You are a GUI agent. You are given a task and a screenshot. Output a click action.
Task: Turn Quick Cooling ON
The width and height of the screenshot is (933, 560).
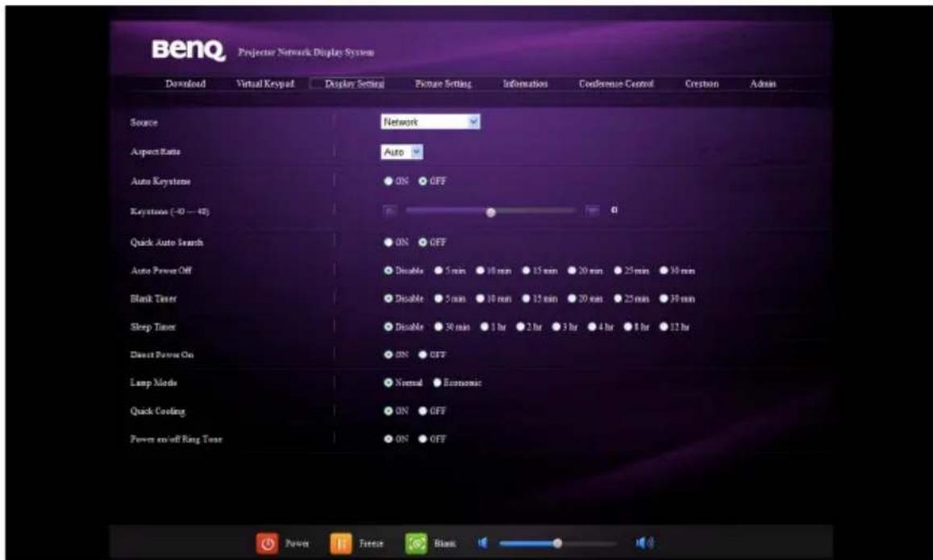(389, 411)
